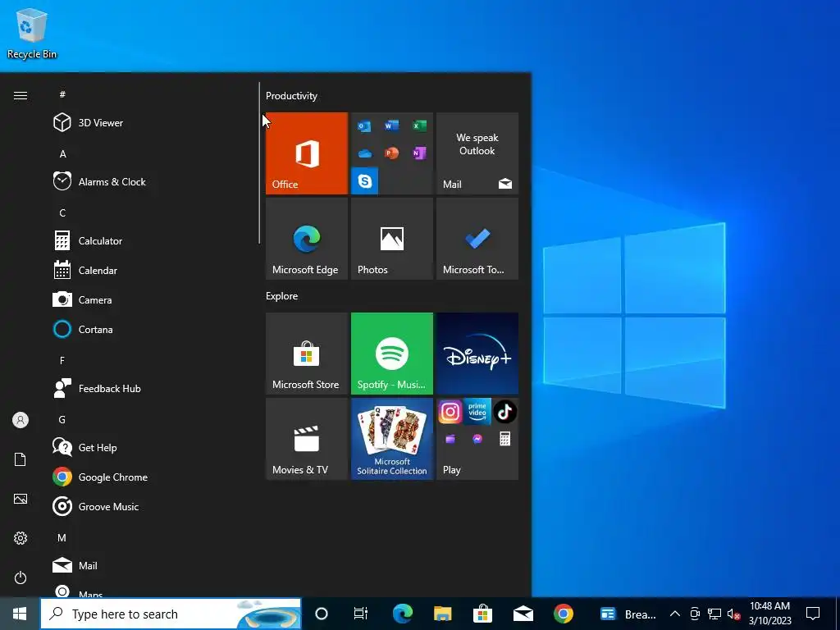This screenshot has height=630, width=840.
Task: Open Messenger icon in the Play tile
Action: tap(477, 440)
